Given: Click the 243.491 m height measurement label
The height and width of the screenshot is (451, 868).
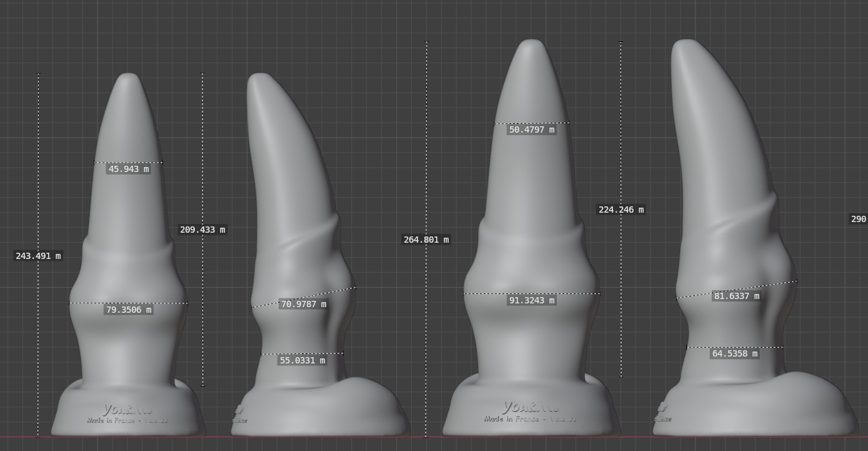Looking at the screenshot, I should click(38, 256).
